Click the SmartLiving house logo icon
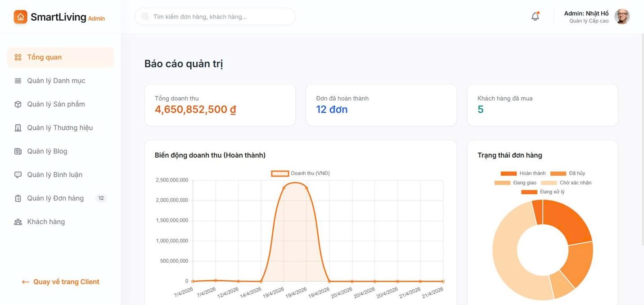 point(21,17)
